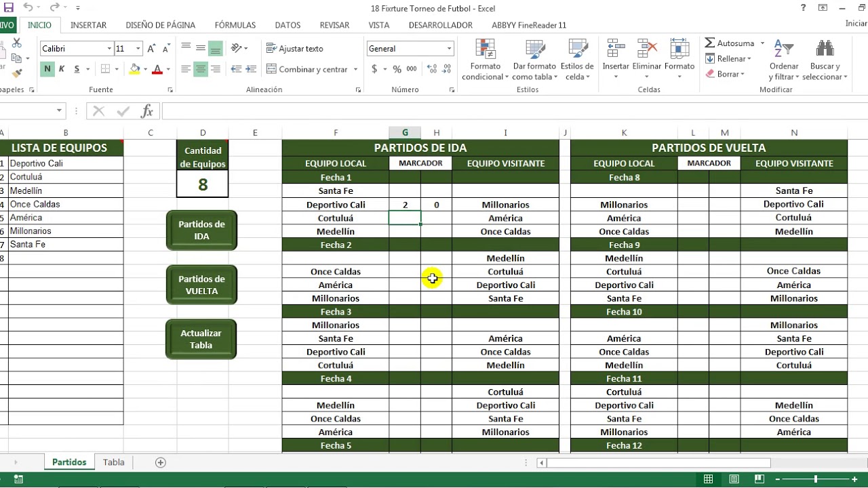Open Ordenar y filtrar menu
868x488 pixels.
point(784,60)
